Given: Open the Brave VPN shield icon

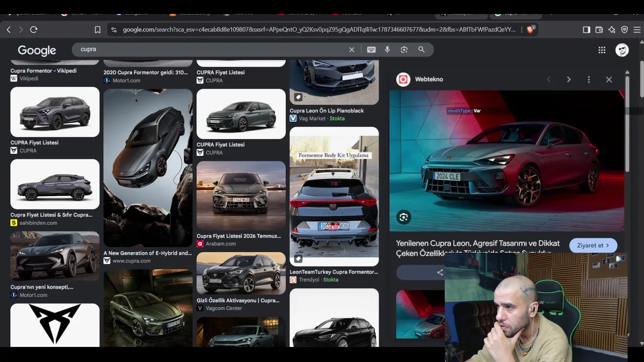Looking at the screenshot, I should tap(624, 30).
